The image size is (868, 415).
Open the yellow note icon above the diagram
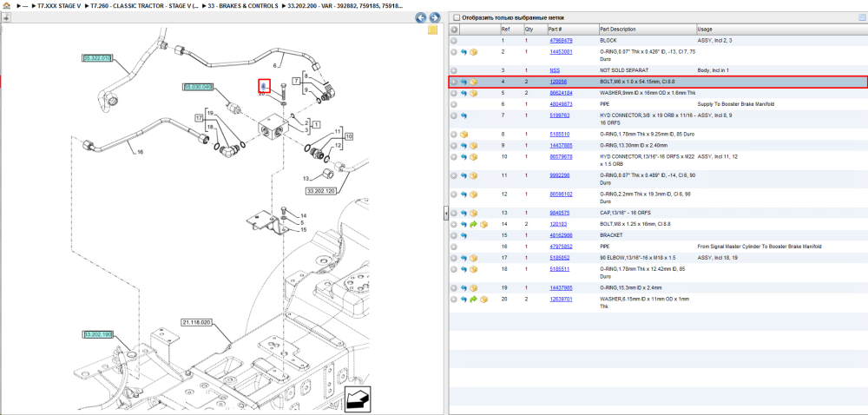pos(433,30)
